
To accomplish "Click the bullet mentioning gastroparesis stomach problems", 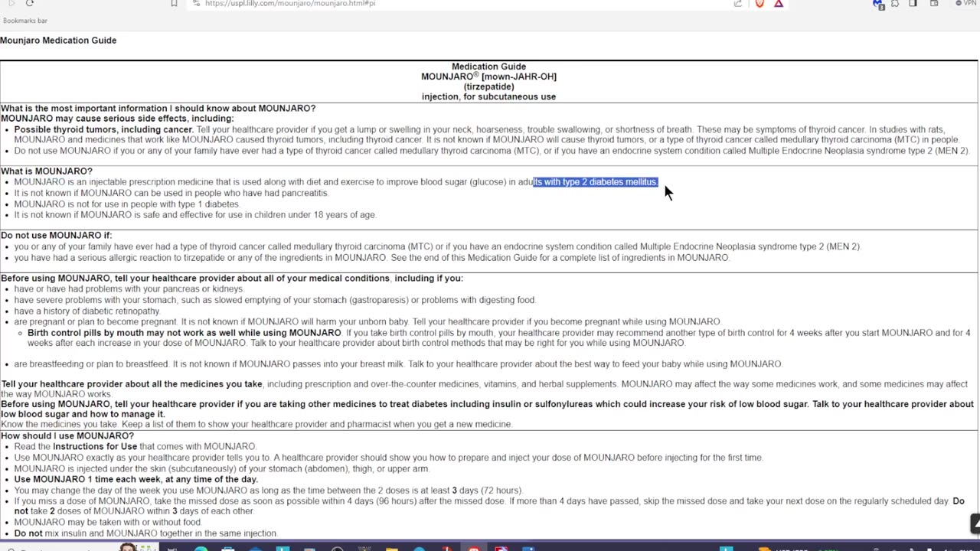I will (275, 300).
